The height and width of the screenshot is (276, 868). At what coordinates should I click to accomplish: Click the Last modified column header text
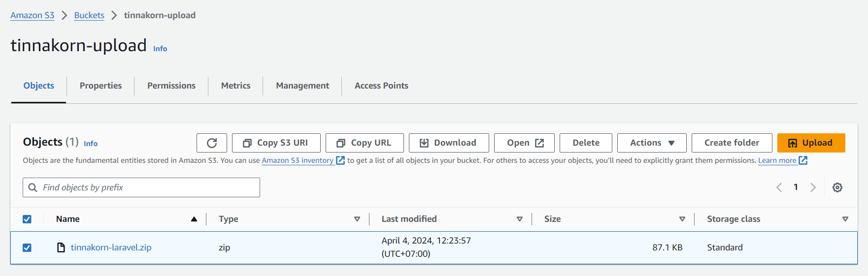click(x=409, y=219)
